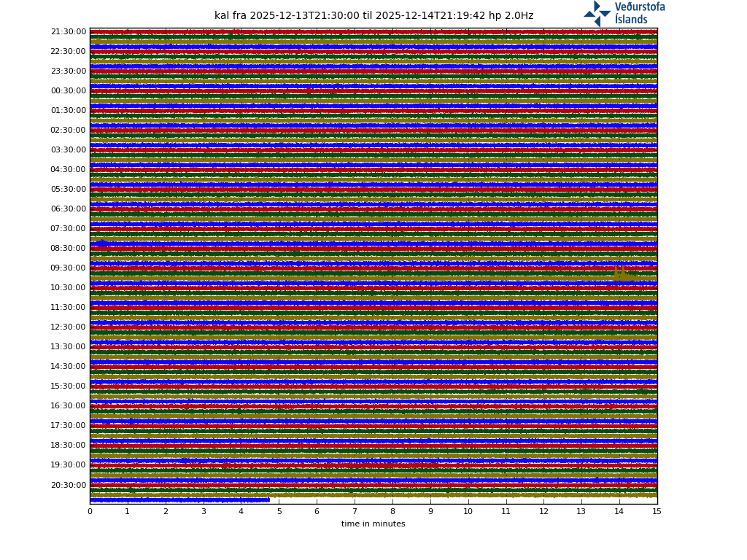
Task: Select the 12:30:00 row label
Action: click(69, 327)
